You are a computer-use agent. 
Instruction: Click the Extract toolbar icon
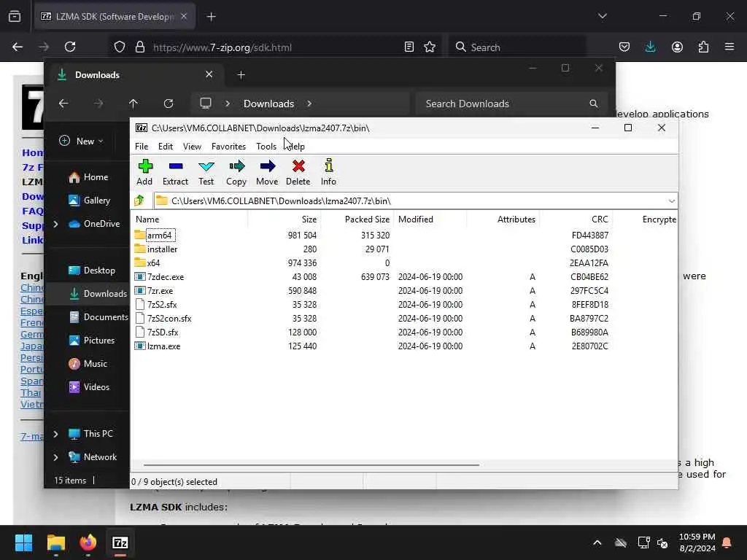(175, 172)
